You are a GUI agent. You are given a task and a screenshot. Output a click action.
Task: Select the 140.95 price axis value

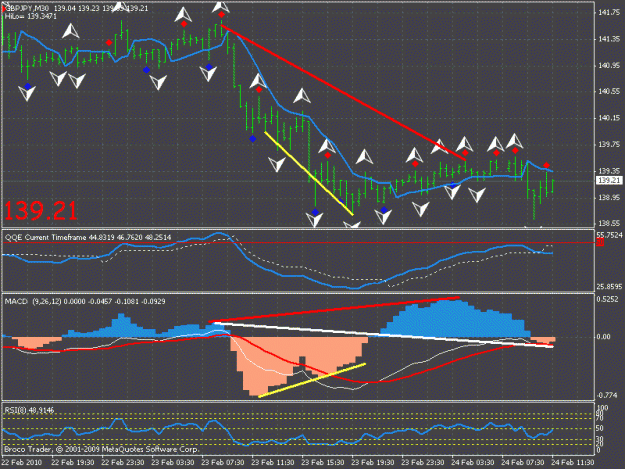pyautogui.click(x=609, y=65)
